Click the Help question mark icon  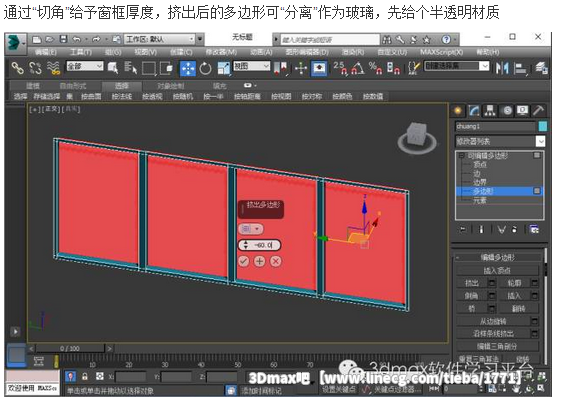click(x=446, y=39)
